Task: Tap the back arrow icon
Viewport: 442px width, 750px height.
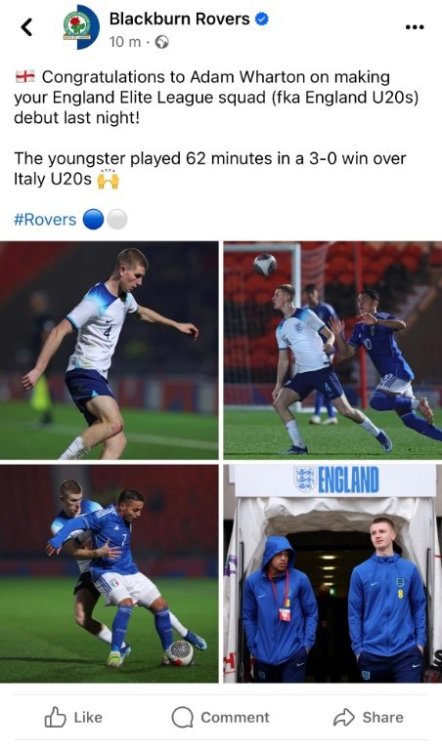Action: (27, 28)
